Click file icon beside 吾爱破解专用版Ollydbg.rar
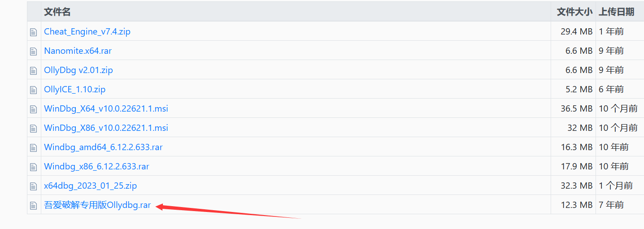The image size is (644, 229). 33,206
